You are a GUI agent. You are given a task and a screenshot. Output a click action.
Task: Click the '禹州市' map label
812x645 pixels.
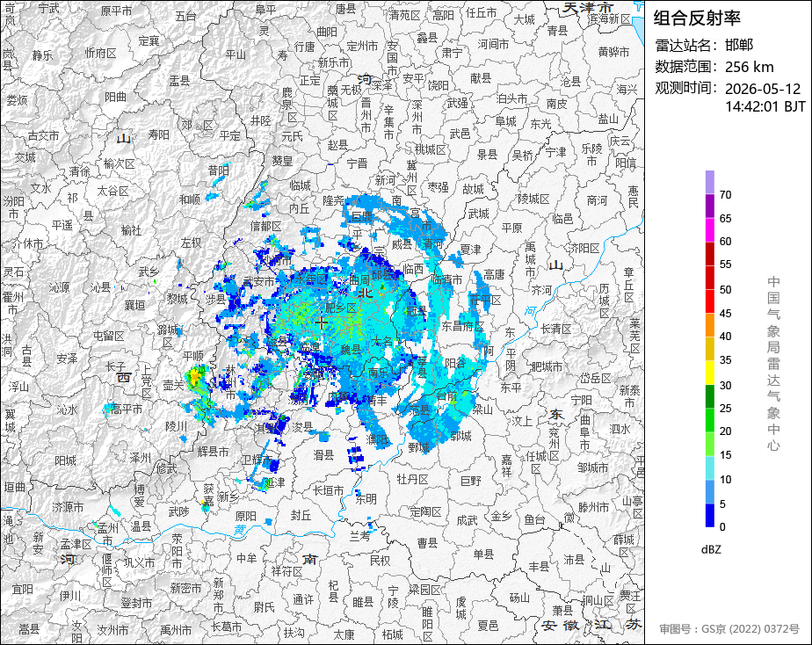pyautogui.click(x=176, y=630)
